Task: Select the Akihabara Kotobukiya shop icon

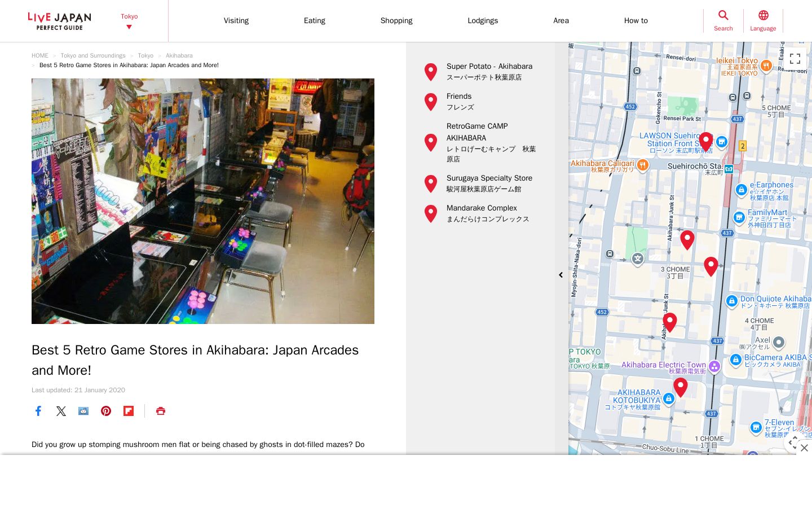Action: pyautogui.click(x=669, y=399)
